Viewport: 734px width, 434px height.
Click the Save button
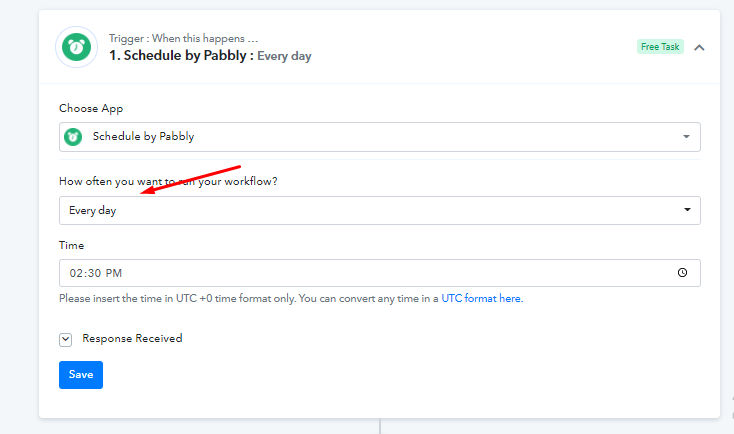coord(81,375)
